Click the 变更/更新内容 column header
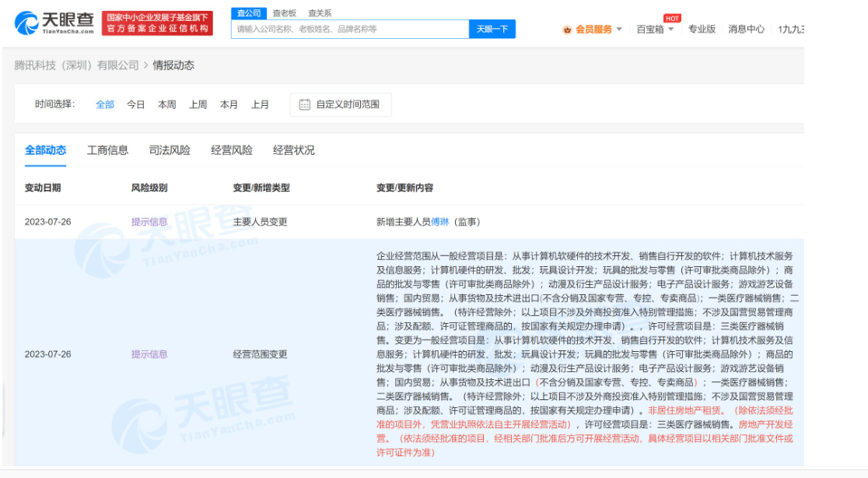 404,188
